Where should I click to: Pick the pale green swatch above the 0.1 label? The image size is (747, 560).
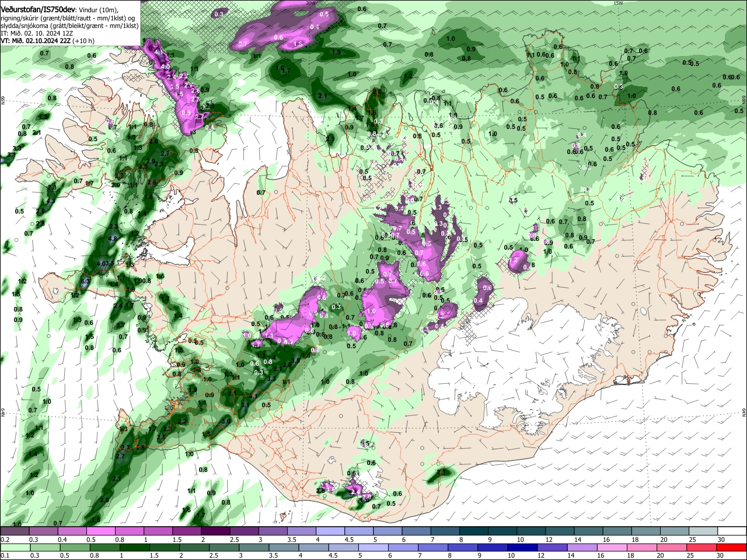coord(15,548)
